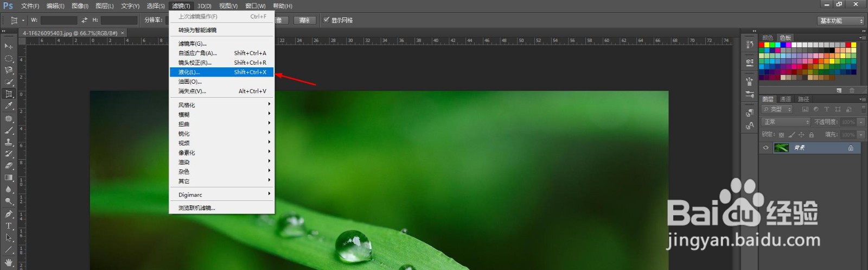Screen dimensions: 868x270
Task: Select the Brush tool
Action: pyautogui.click(x=9, y=130)
